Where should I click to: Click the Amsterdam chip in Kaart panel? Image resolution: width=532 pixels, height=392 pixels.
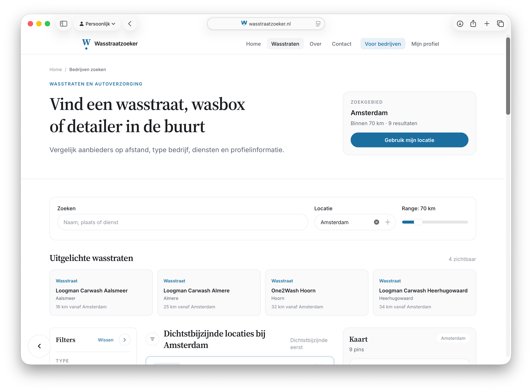453,338
